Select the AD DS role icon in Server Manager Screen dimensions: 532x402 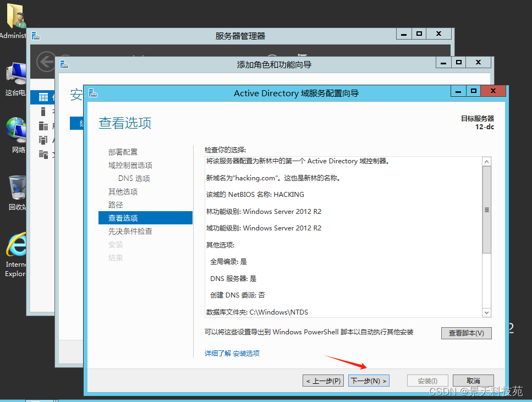point(43,140)
